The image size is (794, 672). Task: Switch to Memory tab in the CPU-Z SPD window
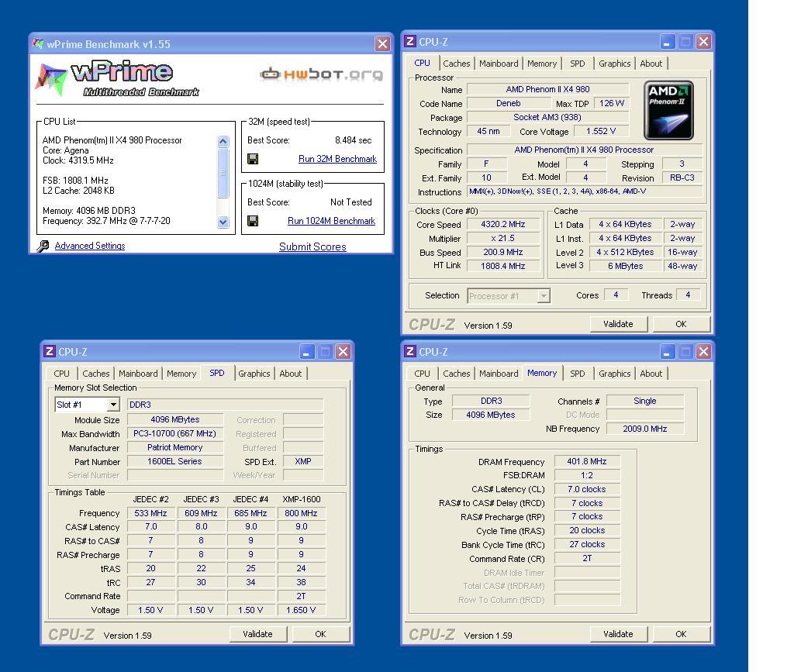tap(181, 374)
